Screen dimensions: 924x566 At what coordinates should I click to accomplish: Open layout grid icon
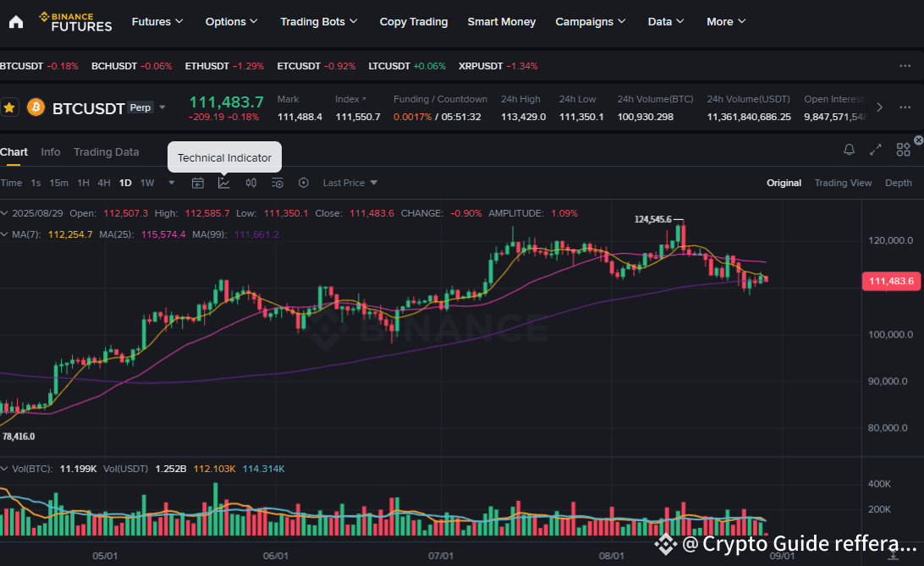click(903, 150)
